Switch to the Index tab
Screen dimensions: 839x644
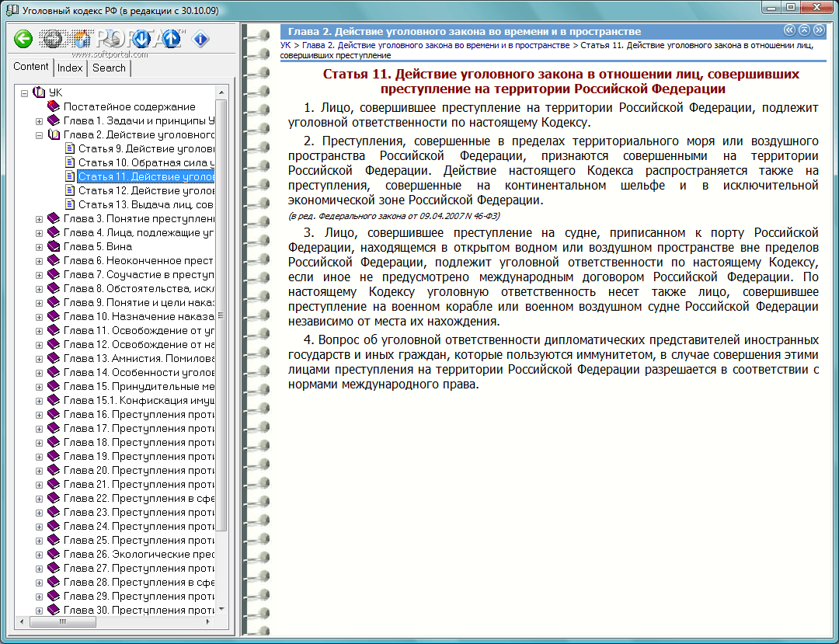point(70,68)
